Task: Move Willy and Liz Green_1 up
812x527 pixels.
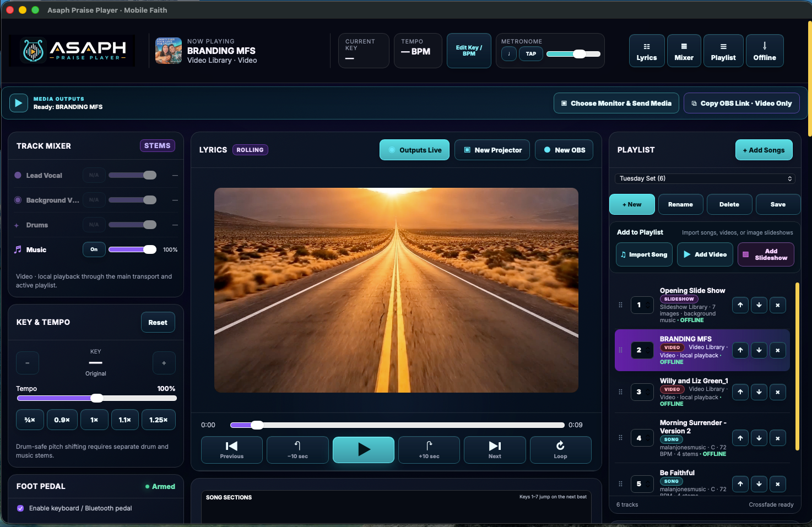Action: (x=740, y=392)
